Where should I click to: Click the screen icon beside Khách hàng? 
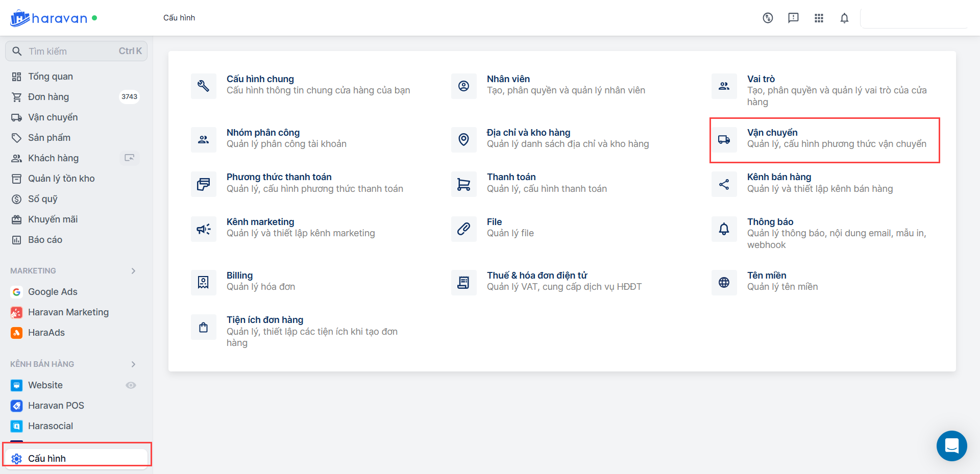tap(130, 158)
